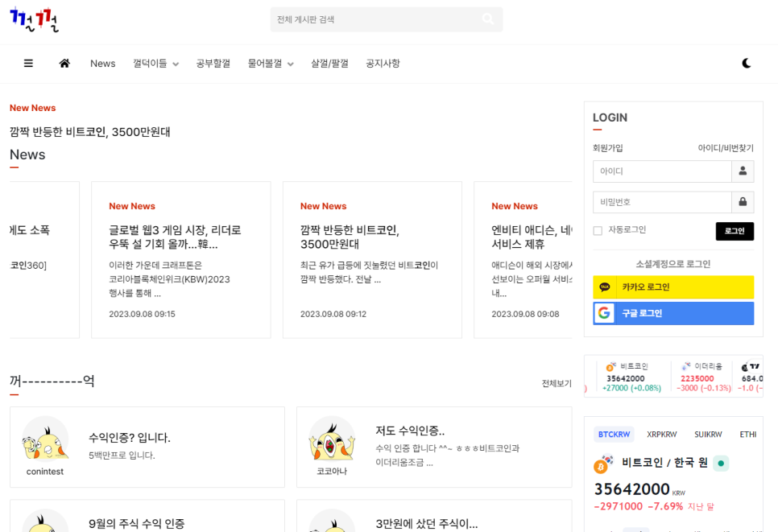
Task: Focus the 아이디 input field
Action: (x=662, y=171)
